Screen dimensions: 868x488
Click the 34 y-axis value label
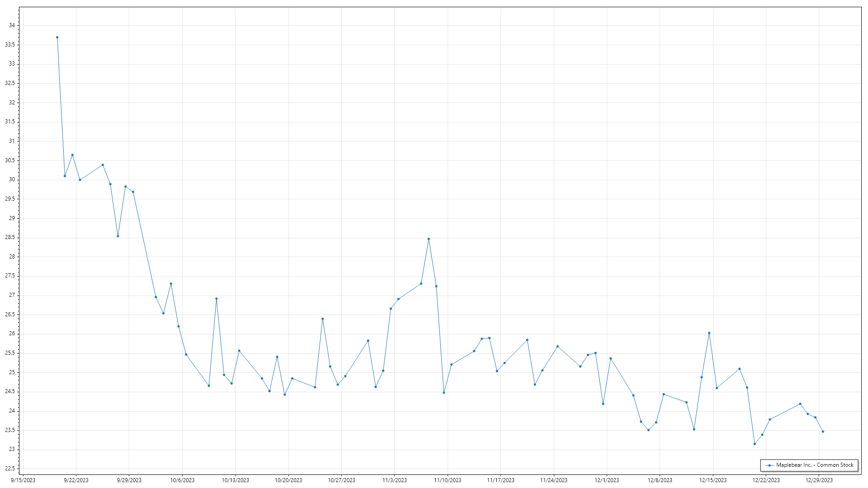[12, 25]
